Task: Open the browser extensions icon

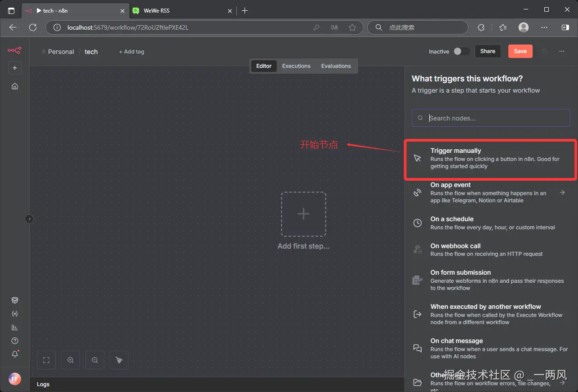Action: (x=481, y=27)
